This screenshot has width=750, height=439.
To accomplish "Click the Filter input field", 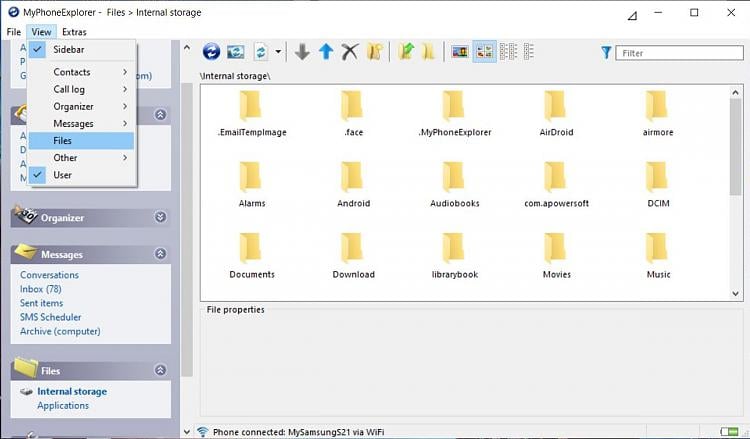I will point(679,53).
